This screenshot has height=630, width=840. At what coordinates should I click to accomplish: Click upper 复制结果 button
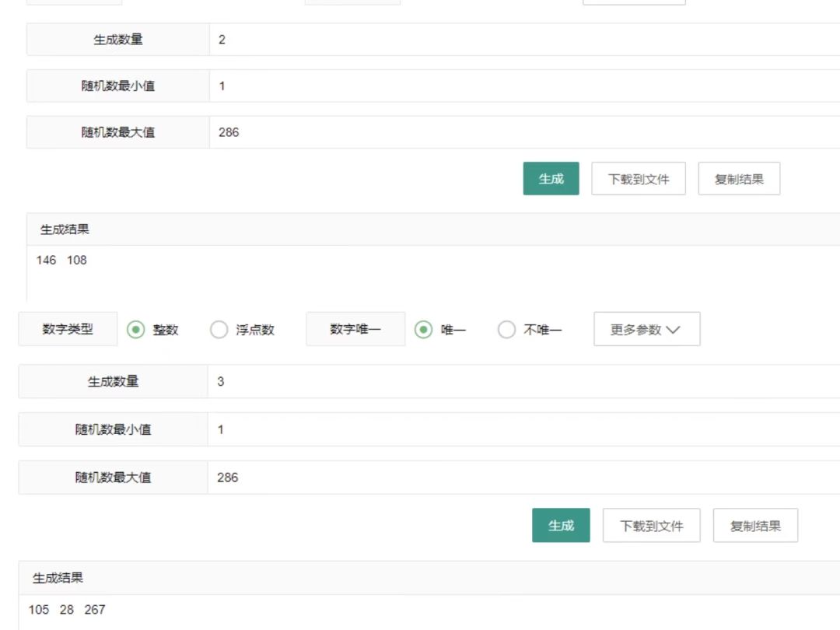pyautogui.click(x=739, y=178)
